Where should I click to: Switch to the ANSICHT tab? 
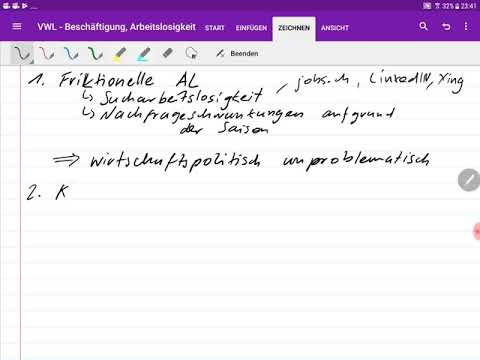(335, 28)
